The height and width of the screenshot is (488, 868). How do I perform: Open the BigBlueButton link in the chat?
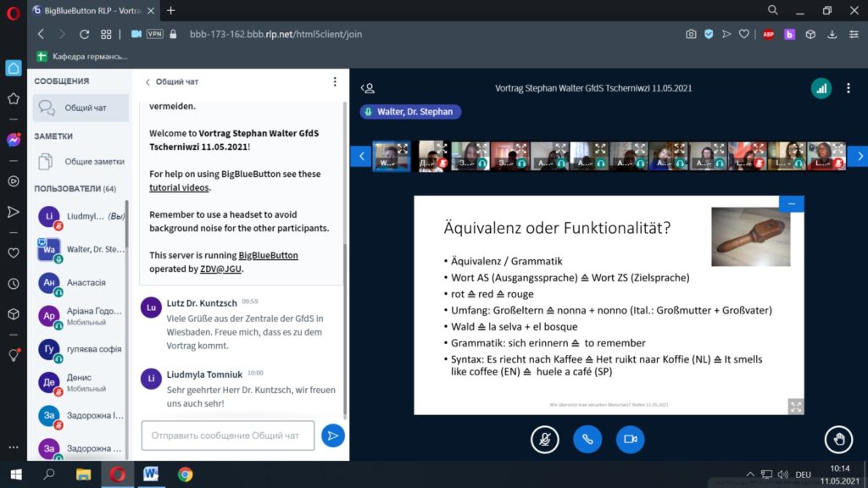268,255
